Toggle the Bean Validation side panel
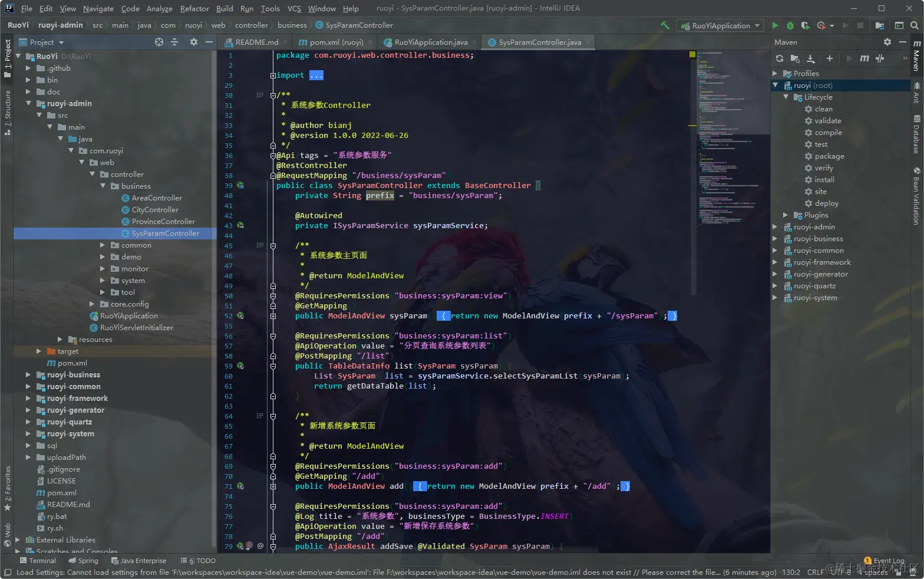The height and width of the screenshot is (579, 924). [x=917, y=196]
